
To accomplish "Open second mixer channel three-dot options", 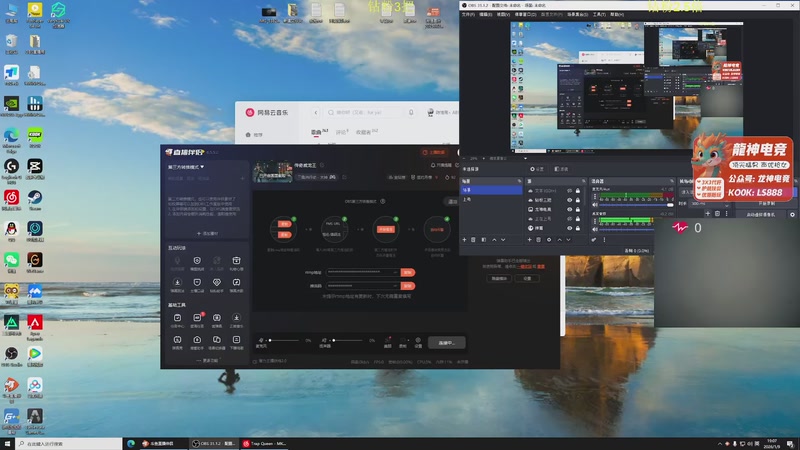I will point(595,221).
